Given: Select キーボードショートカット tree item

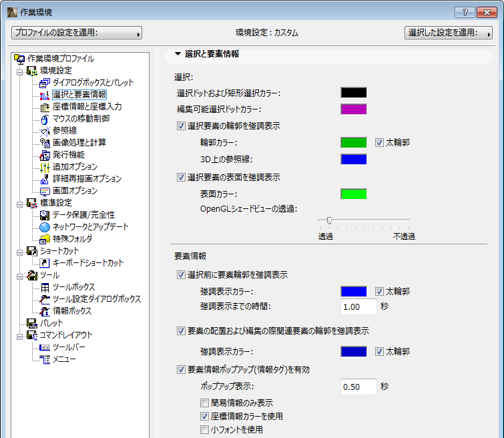Looking at the screenshot, I should pos(88,263).
